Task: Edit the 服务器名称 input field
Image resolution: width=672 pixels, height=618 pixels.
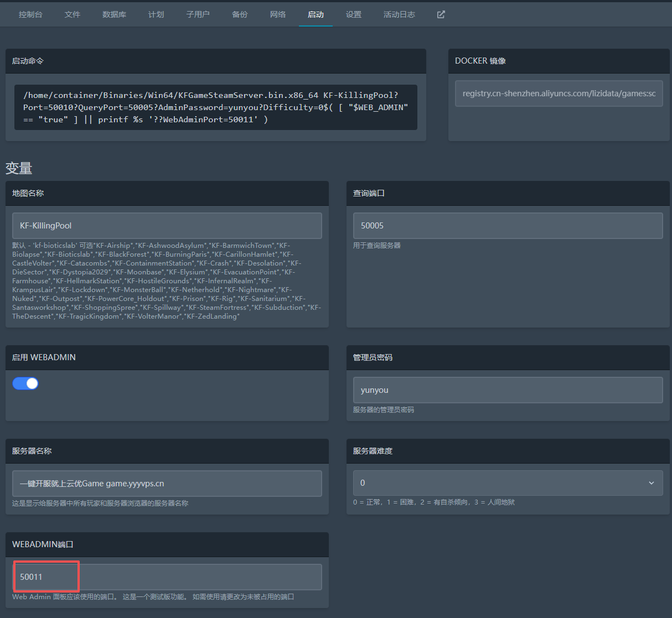Action: [x=167, y=484]
